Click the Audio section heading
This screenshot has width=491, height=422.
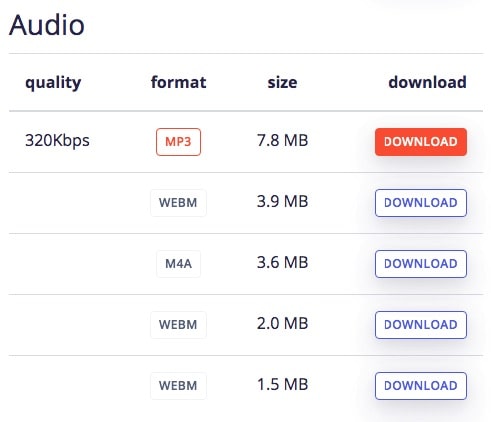point(47,25)
